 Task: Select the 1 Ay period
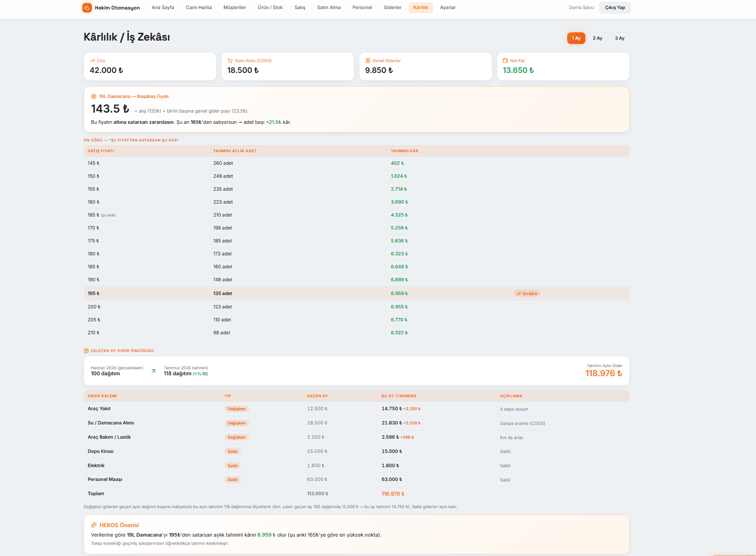576,38
